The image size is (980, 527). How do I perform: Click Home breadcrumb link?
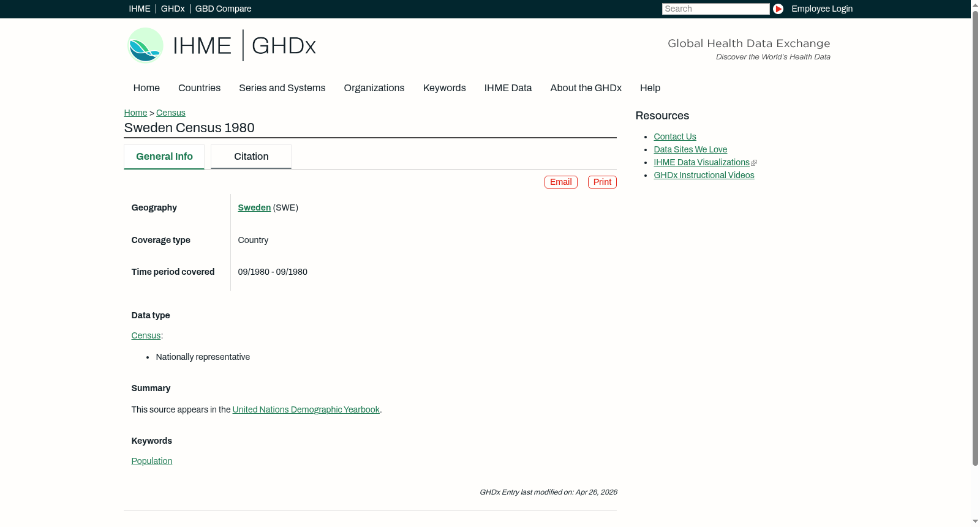point(135,113)
